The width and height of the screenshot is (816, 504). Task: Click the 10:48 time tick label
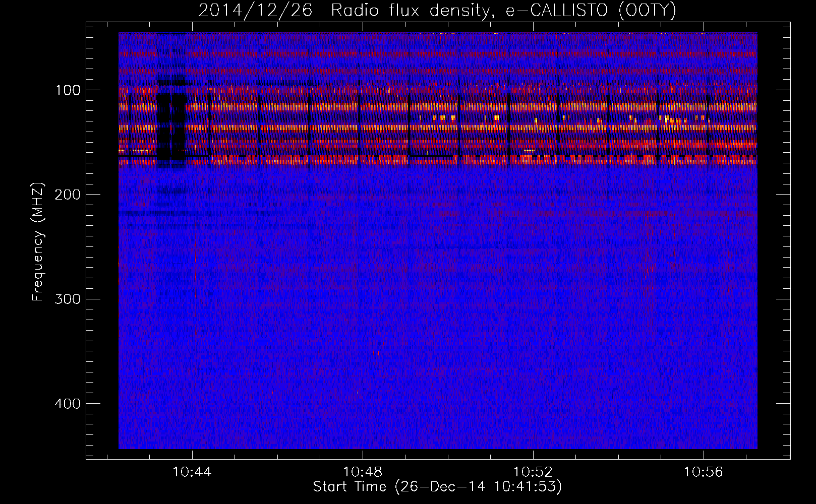click(363, 472)
